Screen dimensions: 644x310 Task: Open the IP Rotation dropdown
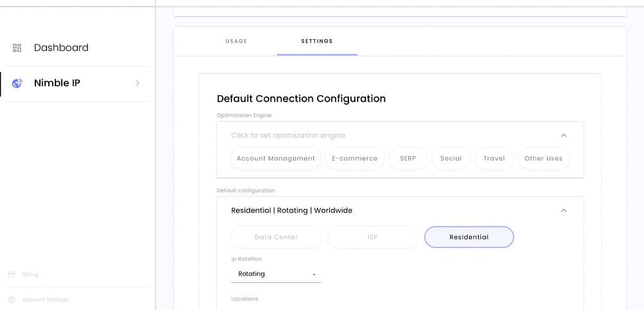(276, 274)
